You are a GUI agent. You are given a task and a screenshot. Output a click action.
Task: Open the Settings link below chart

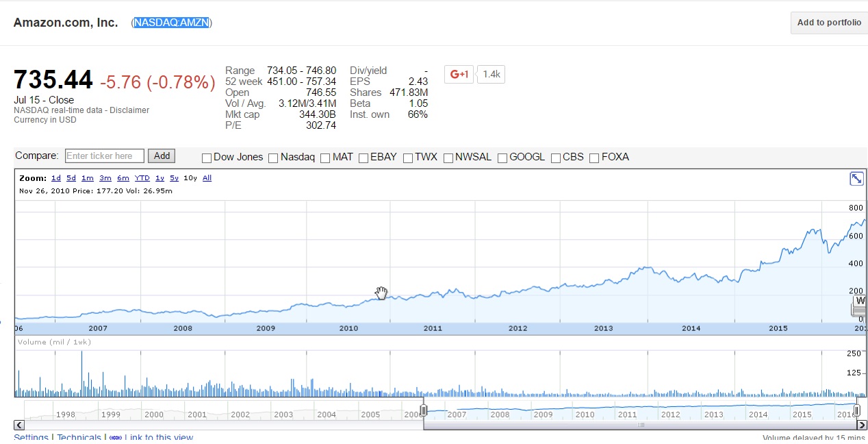coord(31,438)
